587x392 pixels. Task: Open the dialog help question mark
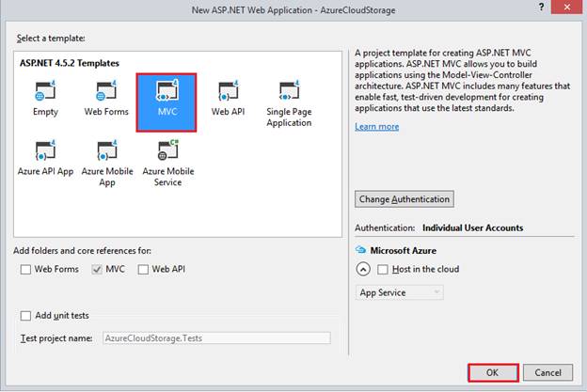click(x=540, y=8)
